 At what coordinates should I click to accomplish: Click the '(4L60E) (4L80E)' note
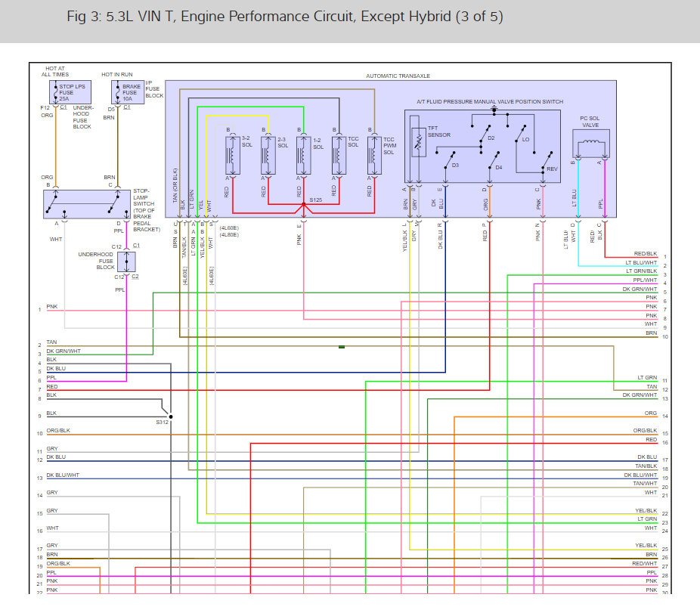click(x=229, y=231)
